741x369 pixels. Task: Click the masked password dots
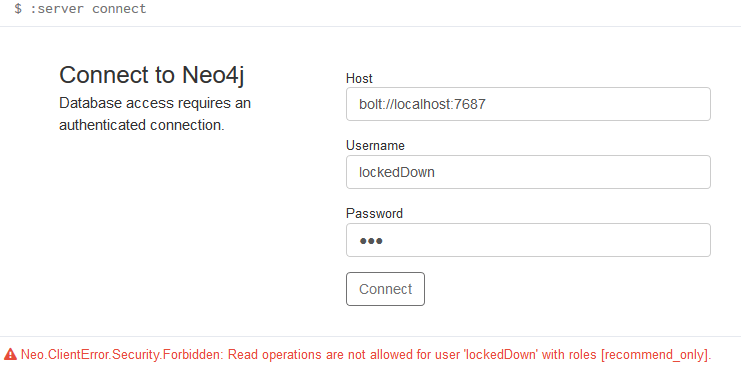tap(371, 241)
